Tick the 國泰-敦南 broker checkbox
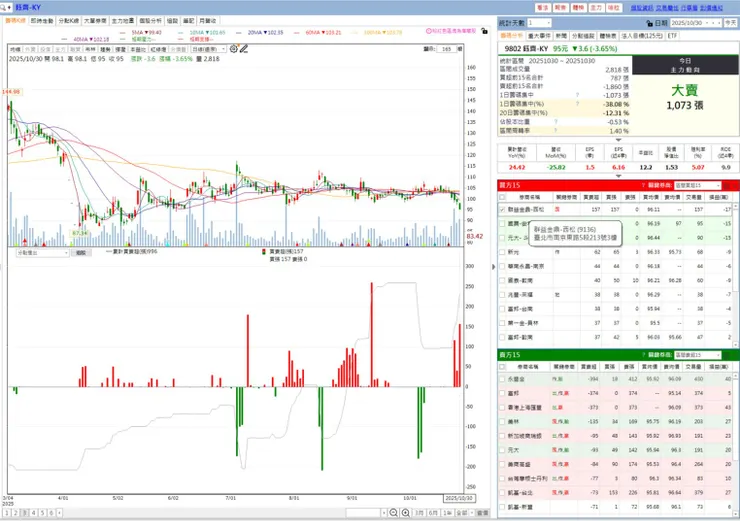Viewport: 740px width, 521px height. tap(502, 280)
